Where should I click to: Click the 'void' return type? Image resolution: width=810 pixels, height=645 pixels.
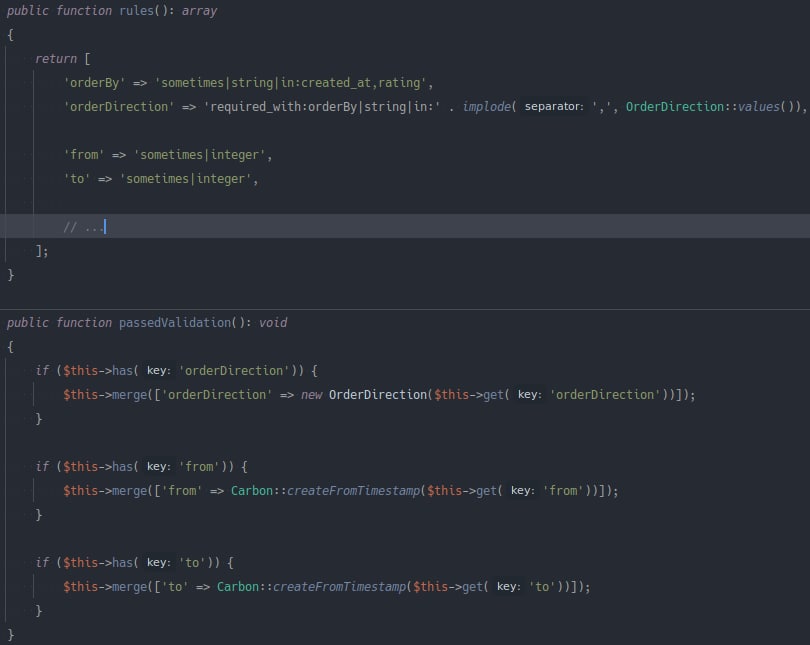(273, 323)
